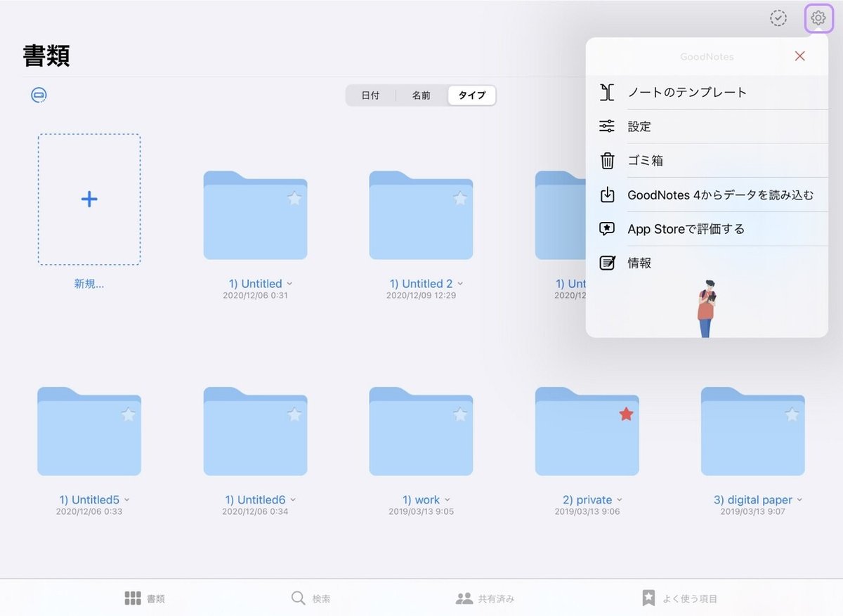Image resolution: width=843 pixels, height=616 pixels.
Task: Toggle favorite star on the work folder
Action: (x=460, y=415)
